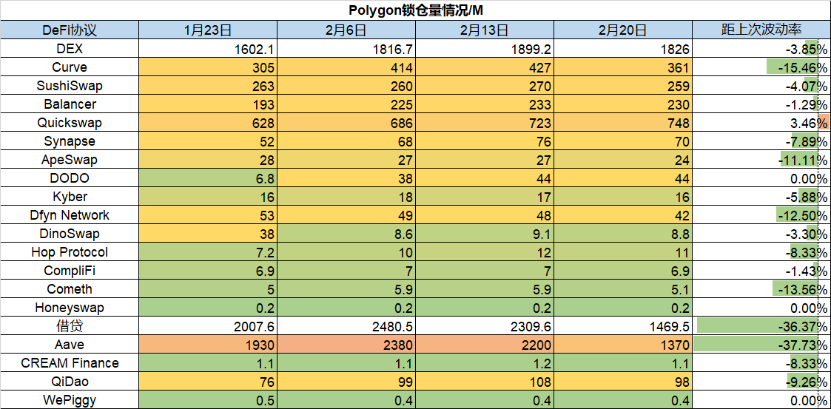Image resolution: width=831 pixels, height=409 pixels.
Task: Select 借贷 value 2007.6
Action: coord(208,326)
